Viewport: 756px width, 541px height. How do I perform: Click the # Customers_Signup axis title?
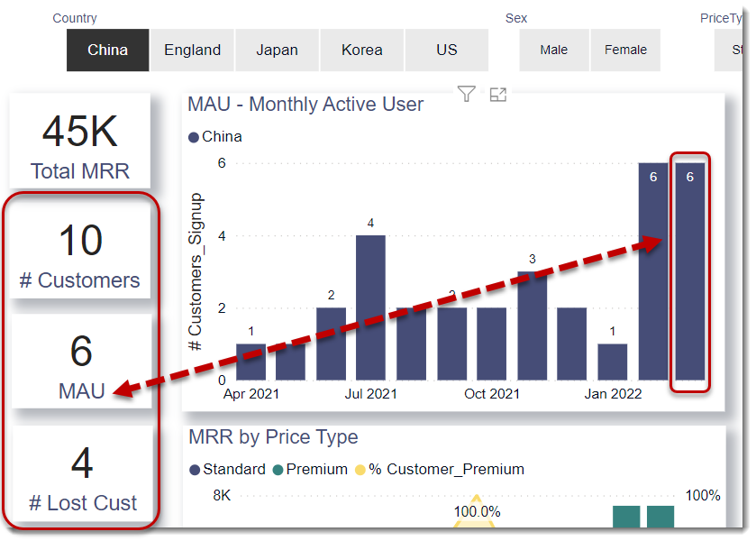(196, 271)
